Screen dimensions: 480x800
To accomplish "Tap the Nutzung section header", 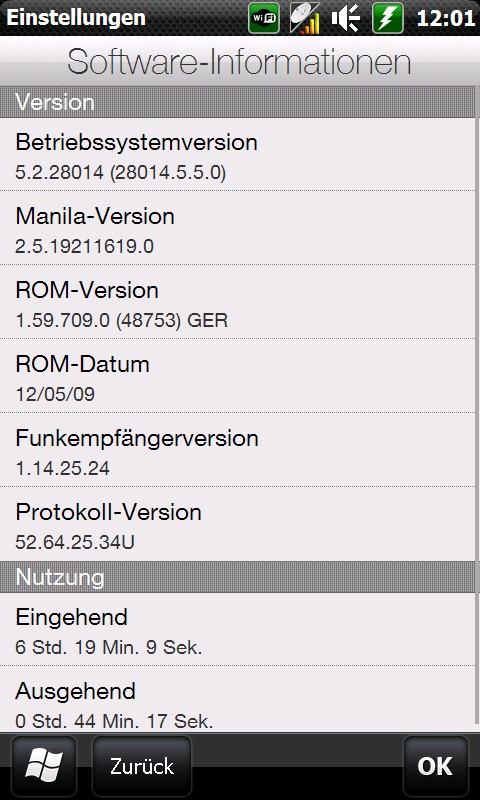I will coord(237,577).
